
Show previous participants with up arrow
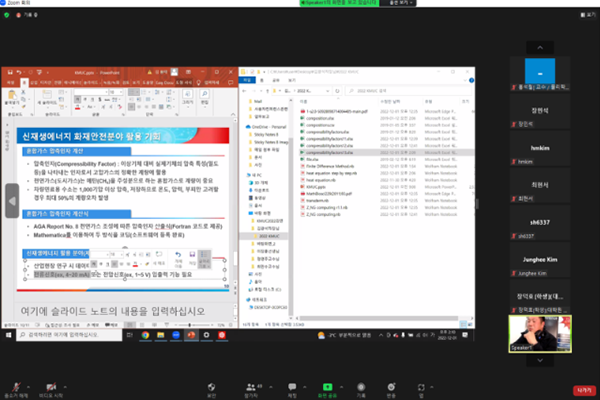point(540,47)
